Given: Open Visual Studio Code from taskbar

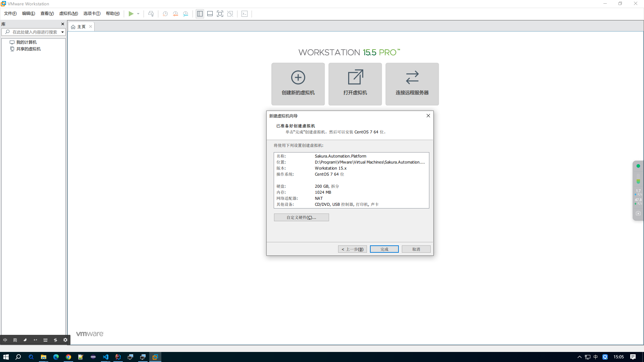Looking at the screenshot, I should pos(106,357).
